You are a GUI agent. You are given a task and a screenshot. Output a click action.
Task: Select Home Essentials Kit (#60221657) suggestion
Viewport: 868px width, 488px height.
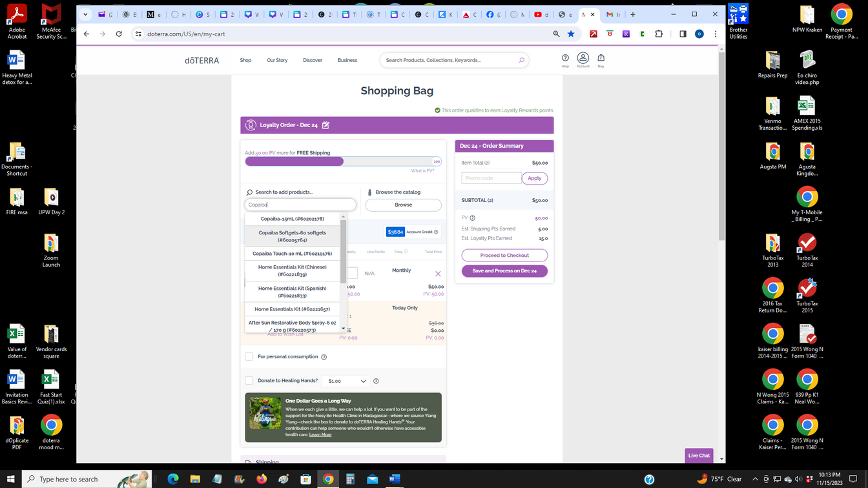coord(293,309)
